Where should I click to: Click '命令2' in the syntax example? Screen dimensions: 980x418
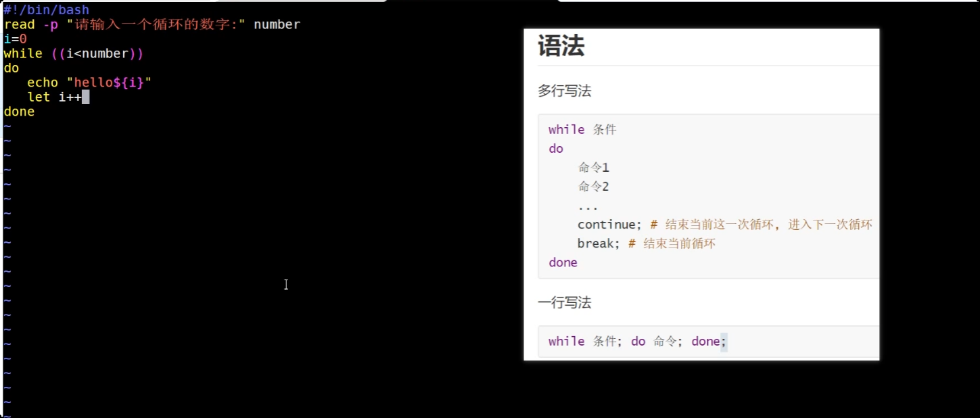coord(594,186)
